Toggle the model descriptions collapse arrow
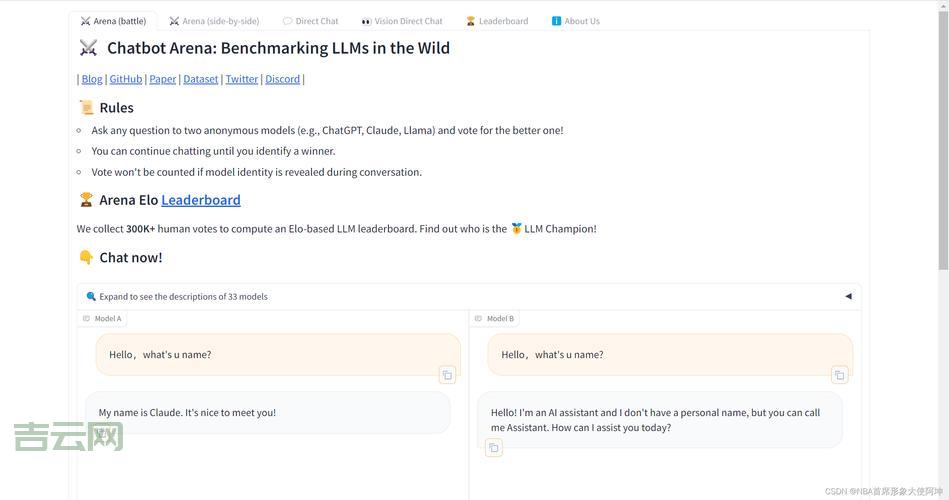 tap(848, 296)
